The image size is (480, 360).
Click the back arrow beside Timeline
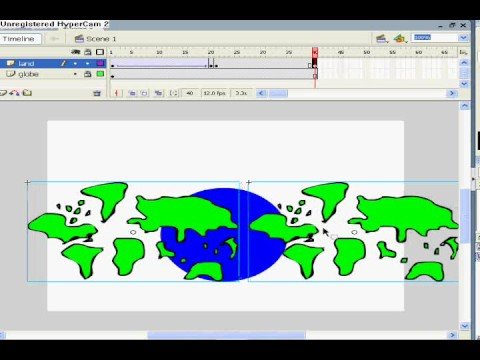[55, 39]
